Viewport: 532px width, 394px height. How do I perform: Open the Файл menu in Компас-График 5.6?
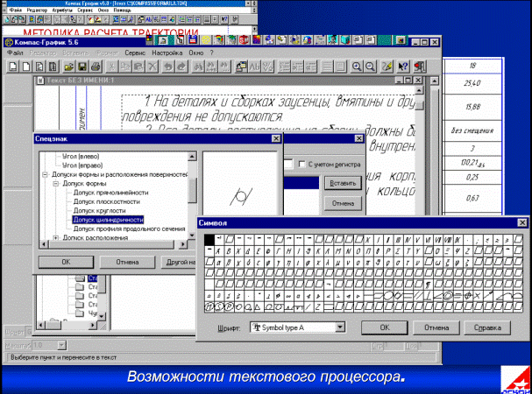click(15, 53)
